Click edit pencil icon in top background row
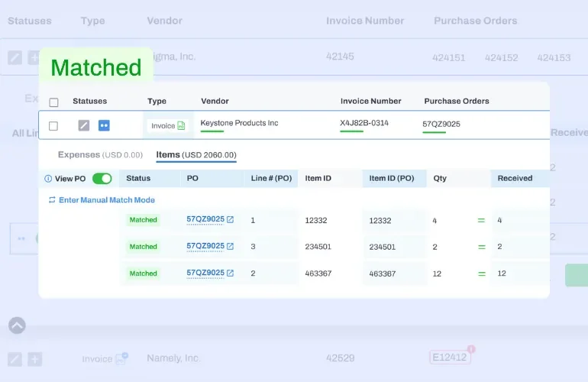The height and width of the screenshot is (382, 588). click(15, 58)
